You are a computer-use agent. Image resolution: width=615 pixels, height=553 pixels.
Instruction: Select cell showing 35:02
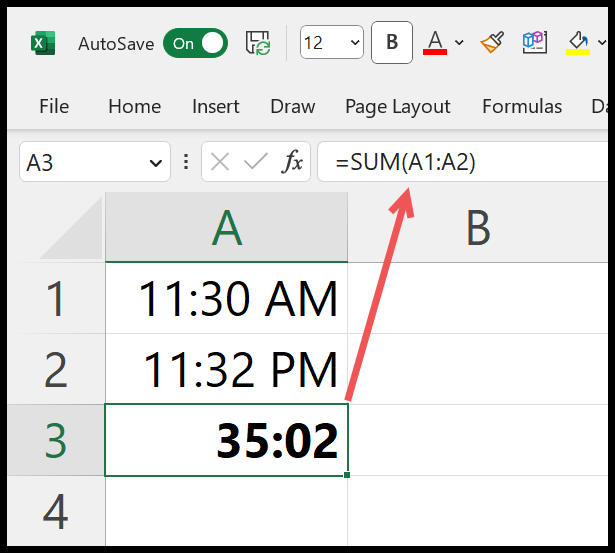click(x=227, y=440)
